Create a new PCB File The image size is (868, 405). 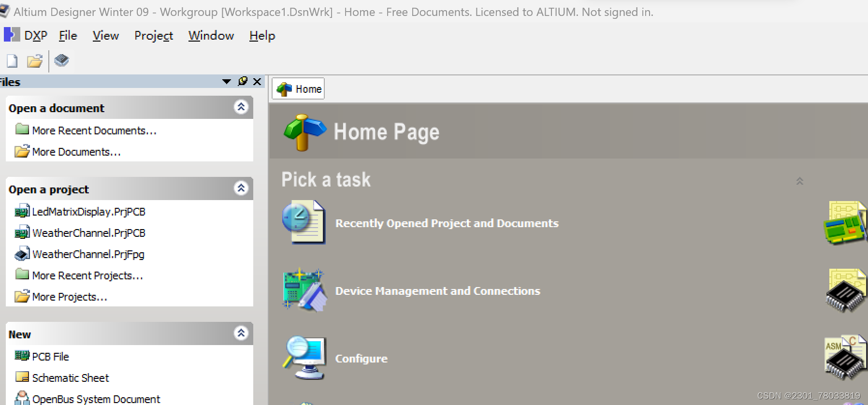click(50, 357)
